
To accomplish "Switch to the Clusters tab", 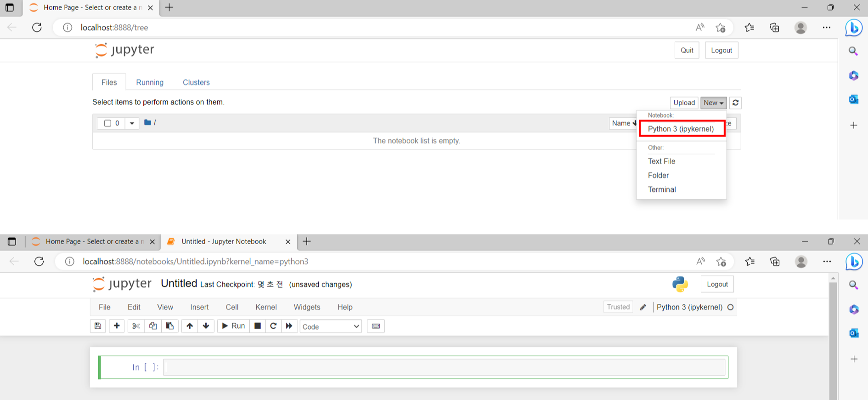I will [196, 82].
